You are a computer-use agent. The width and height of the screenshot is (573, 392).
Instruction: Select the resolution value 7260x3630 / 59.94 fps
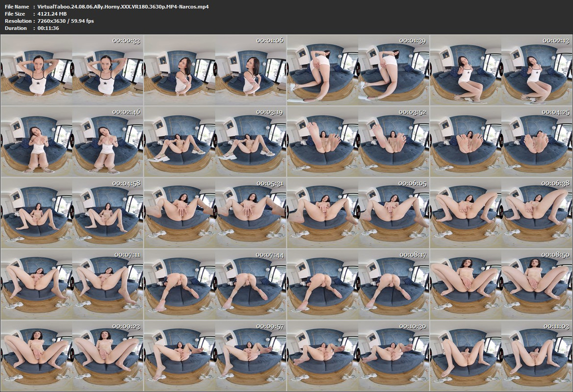click(66, 21)
